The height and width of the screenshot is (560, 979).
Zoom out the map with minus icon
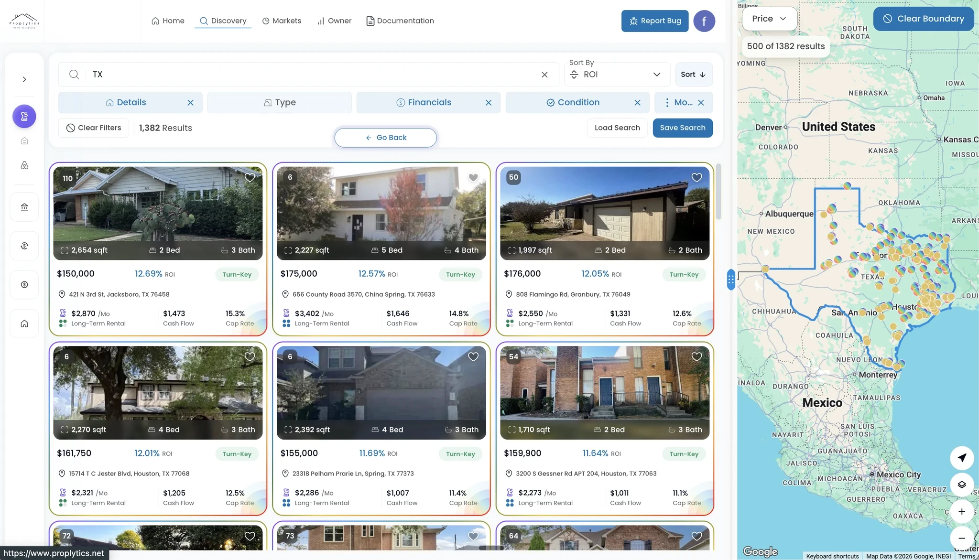tap(962, 538)
